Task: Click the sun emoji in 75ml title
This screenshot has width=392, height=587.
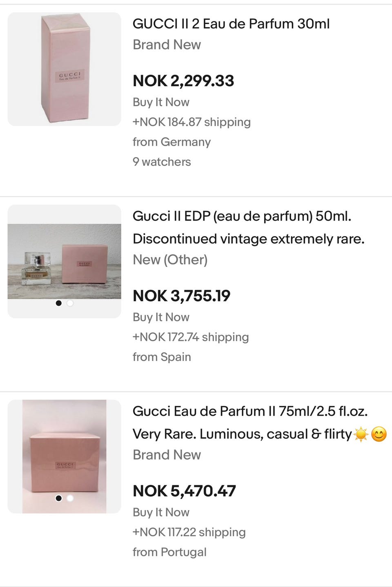Action: 361,434
